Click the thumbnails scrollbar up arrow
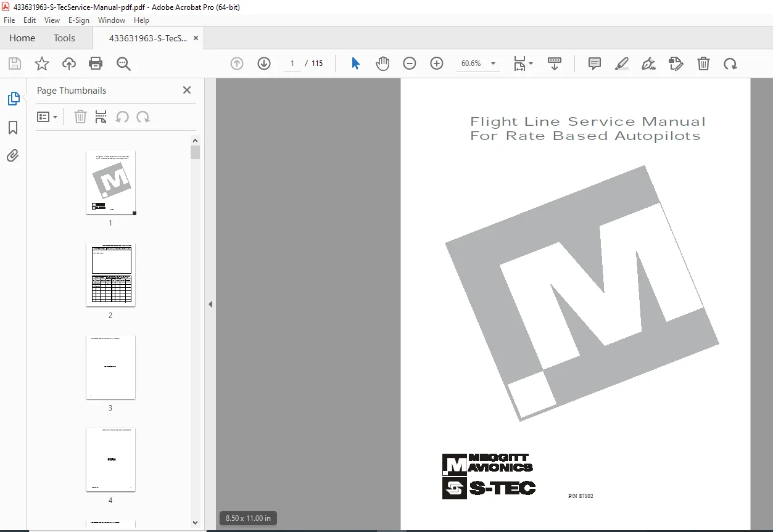The height and width of the screenshot is (532, 773). 196,141
